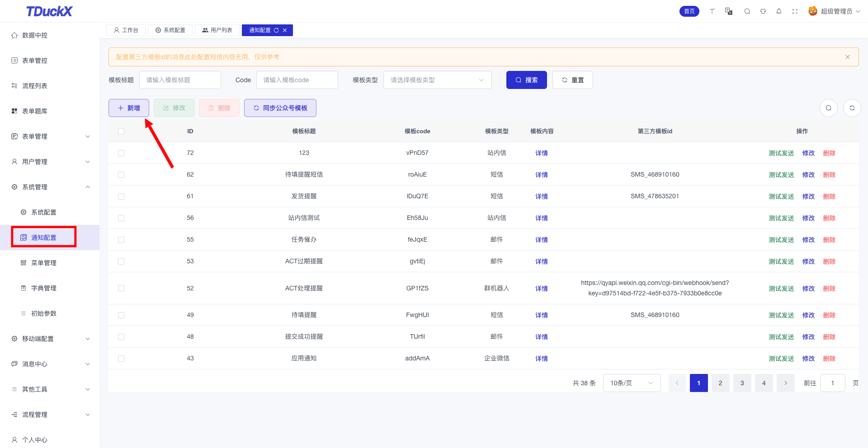Click the 搜索 button
This screenshot has width=868, height=448.
tap(527, 80)
